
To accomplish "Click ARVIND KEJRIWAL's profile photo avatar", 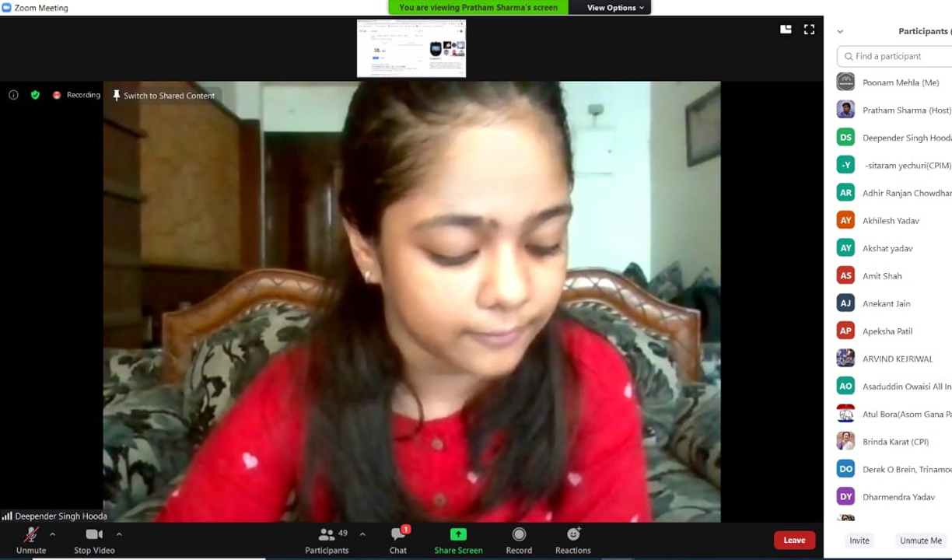I will 845,358.
